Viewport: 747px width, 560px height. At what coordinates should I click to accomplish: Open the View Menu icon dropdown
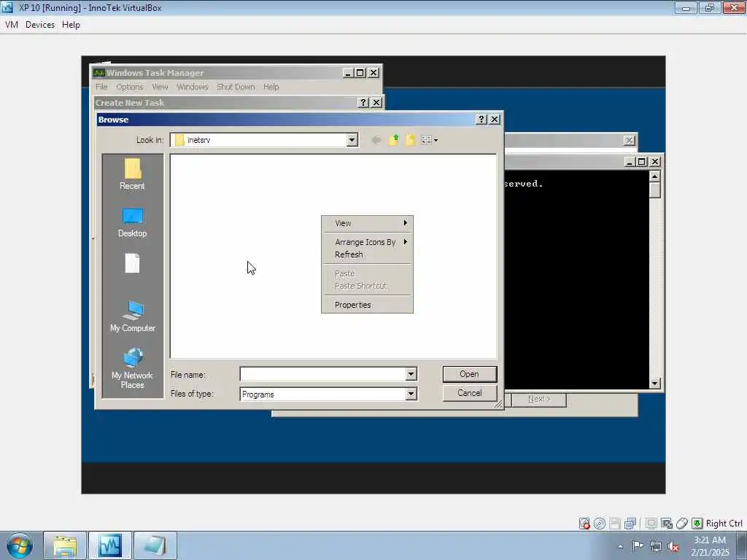point(429,140)
